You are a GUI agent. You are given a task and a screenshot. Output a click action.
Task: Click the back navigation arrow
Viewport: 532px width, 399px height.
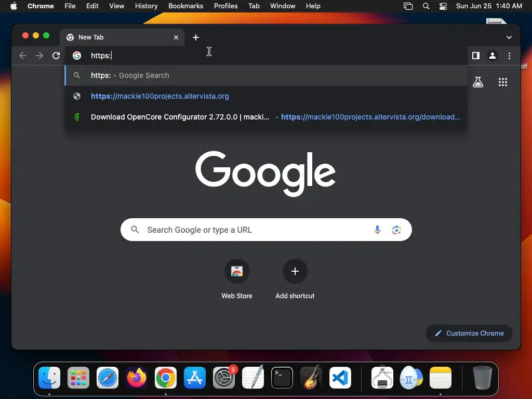click(x=23, y=56)
